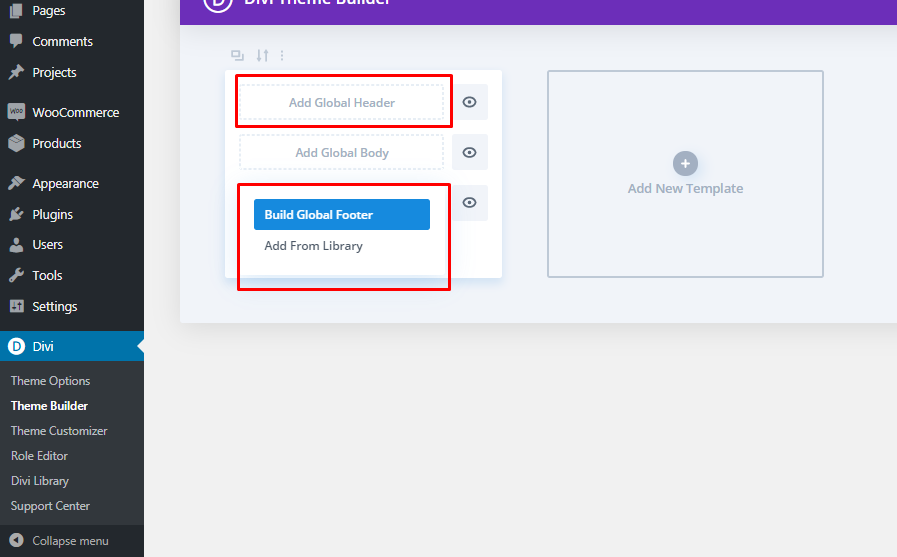
Task: Toggle Global Body visibility eye
Action: [x=470, y=153]
